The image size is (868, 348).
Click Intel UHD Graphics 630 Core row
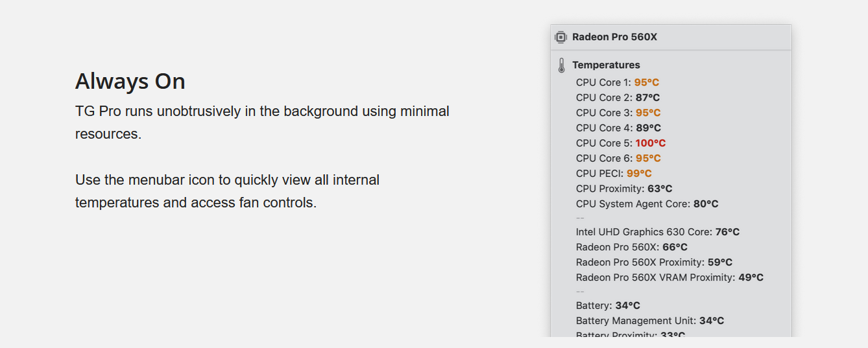coord(658,232)
